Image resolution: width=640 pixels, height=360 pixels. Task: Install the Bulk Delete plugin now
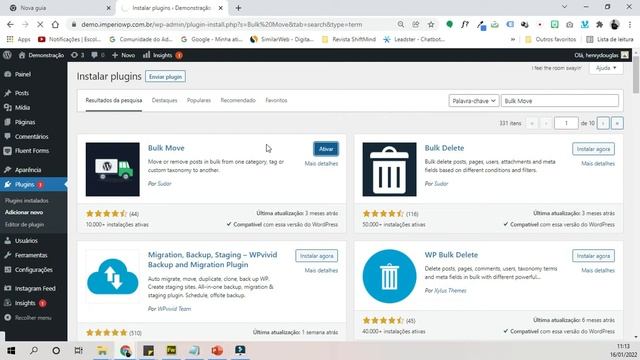593,149
